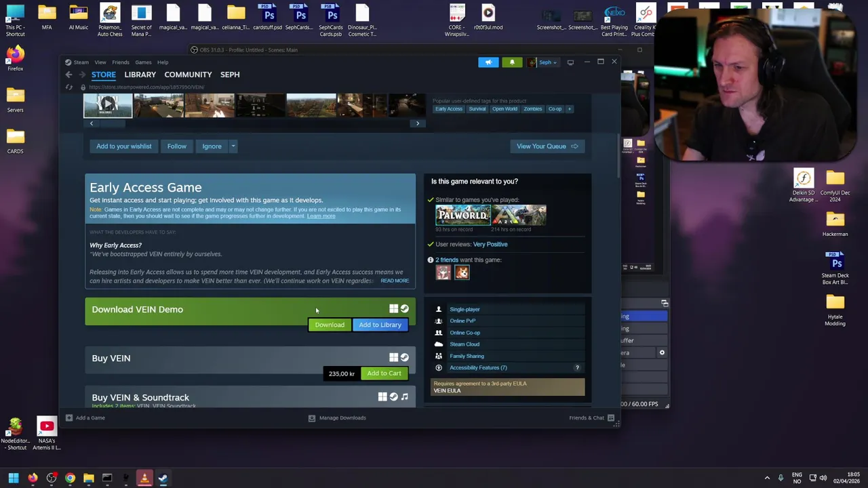Expand early access text with READ MORE
This screenshot has height=488, width=868.
click(x=395, y=281)
